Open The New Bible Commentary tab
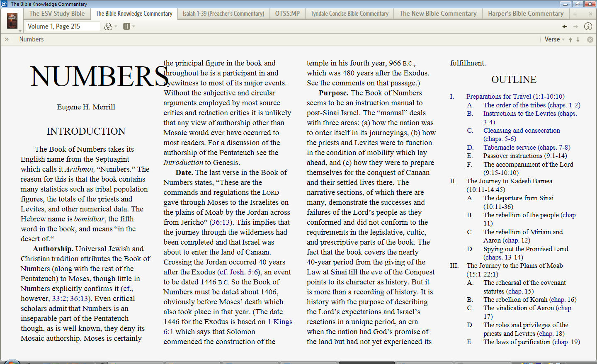This screenshot has width=597, height=364. [x=438, y=14]
